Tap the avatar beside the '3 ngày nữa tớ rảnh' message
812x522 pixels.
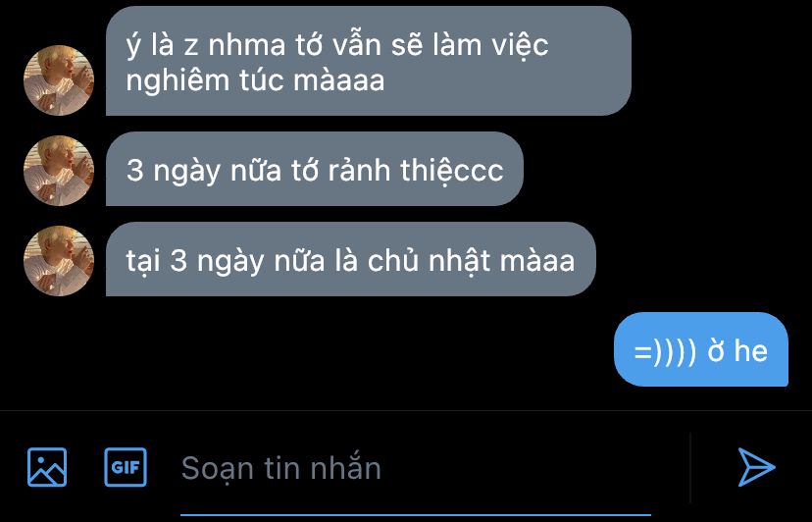pos(59,171)
